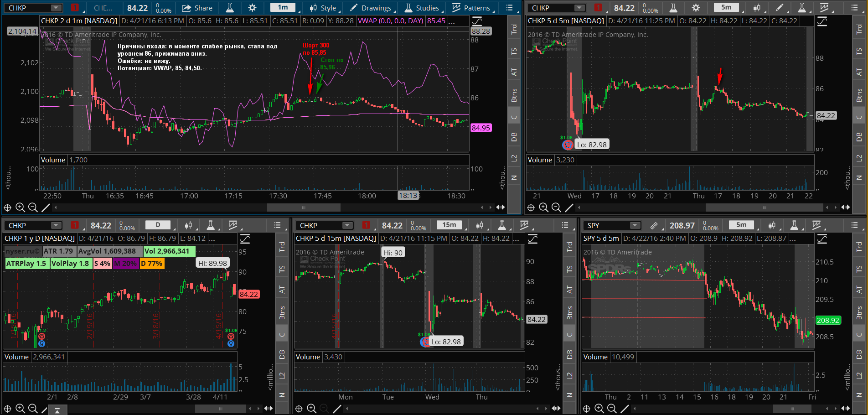Toggle Trd side tab in CHKP 5m chart
Image resolution: width=868 pixels, height=415 pixels.
[x=859, y=29]
